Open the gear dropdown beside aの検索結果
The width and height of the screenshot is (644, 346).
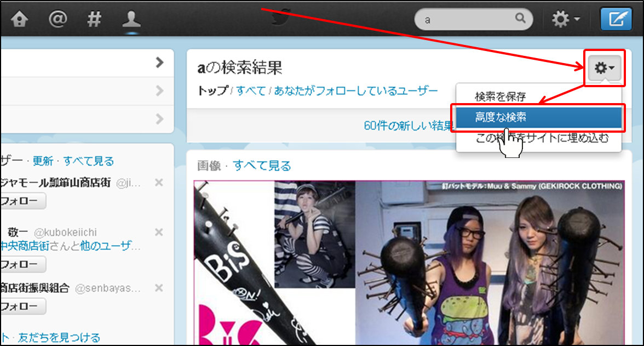pos(605,68)
